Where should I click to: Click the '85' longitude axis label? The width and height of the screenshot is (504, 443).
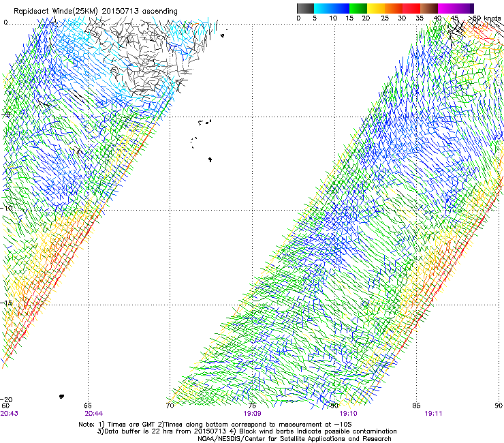(x=416, y=406)
